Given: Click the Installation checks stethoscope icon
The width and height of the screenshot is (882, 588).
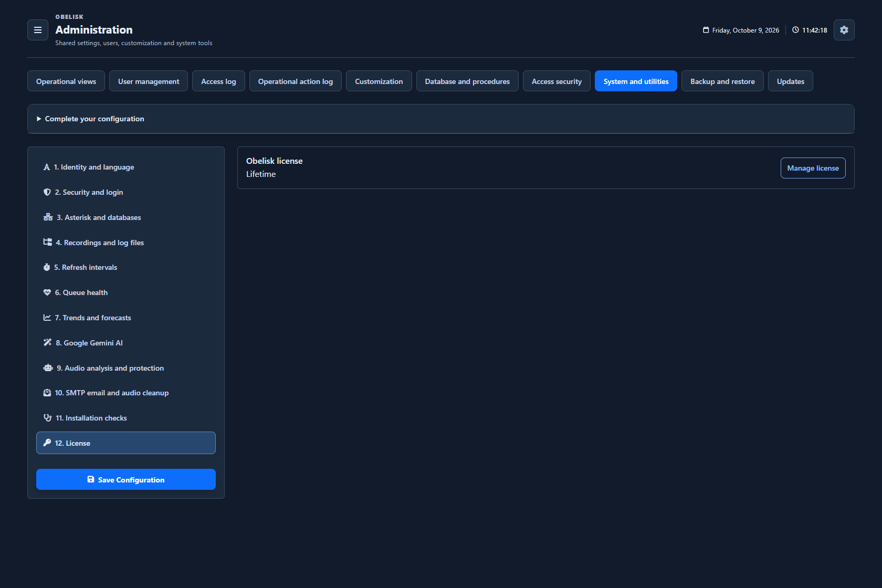Looking at the screenshot, I should click(48, 418).
